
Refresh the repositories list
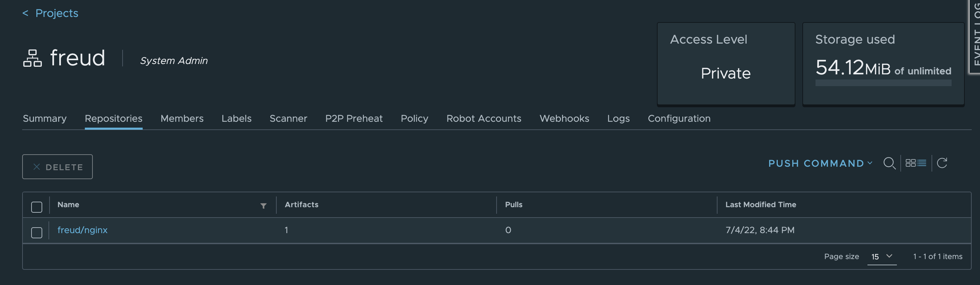pyautogui.click(x=942, y=163)
